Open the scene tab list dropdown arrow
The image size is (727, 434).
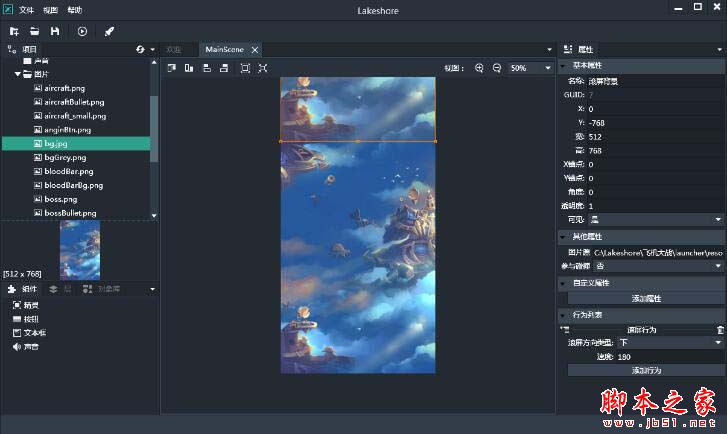coord(549,50)
